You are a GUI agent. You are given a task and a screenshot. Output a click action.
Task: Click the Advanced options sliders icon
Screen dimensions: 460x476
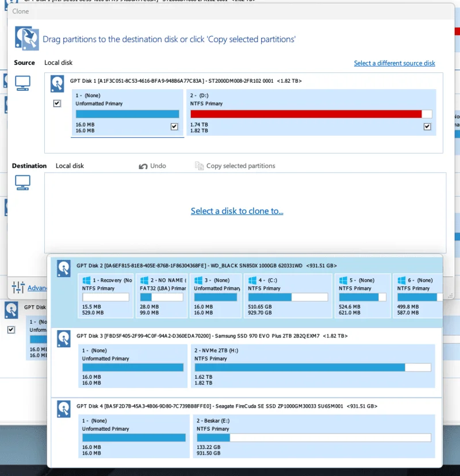18,287
